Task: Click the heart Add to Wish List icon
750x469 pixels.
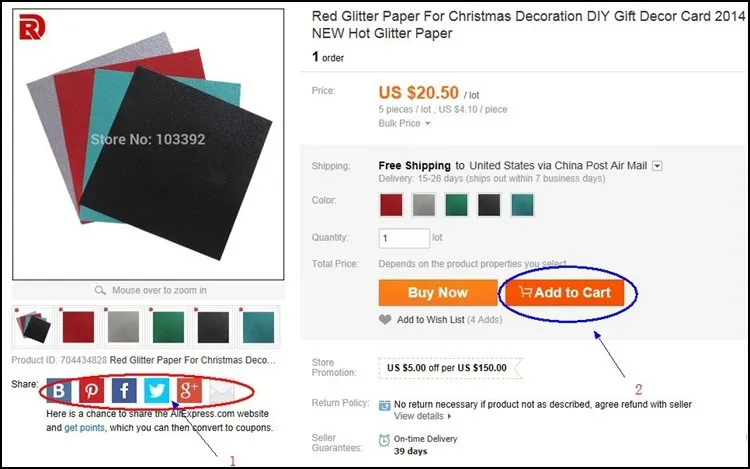Action: click(x=385, y=319)
